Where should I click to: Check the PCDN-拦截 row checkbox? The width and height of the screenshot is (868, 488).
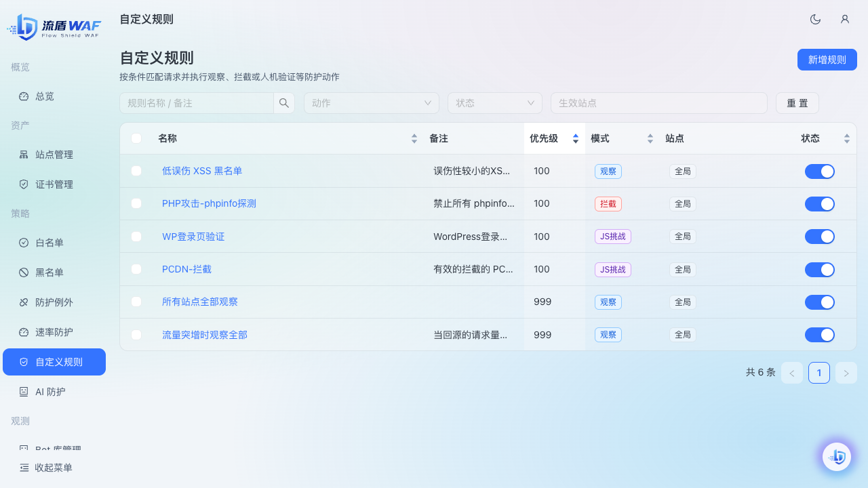(136, 269)
